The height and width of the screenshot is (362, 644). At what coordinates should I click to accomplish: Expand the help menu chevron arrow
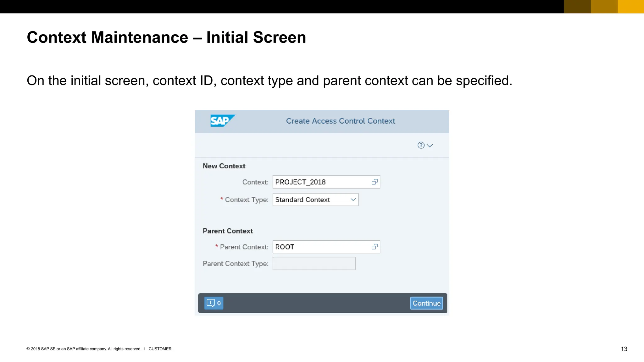point(430,145)
